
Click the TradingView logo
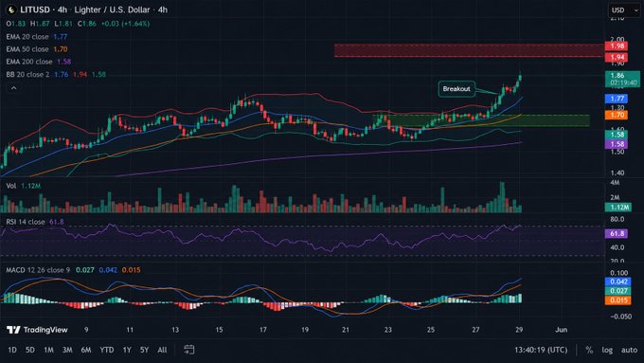click(x=37, y=330)
